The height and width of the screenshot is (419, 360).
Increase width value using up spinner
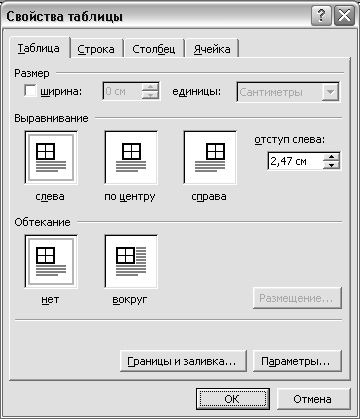[150, 87]
